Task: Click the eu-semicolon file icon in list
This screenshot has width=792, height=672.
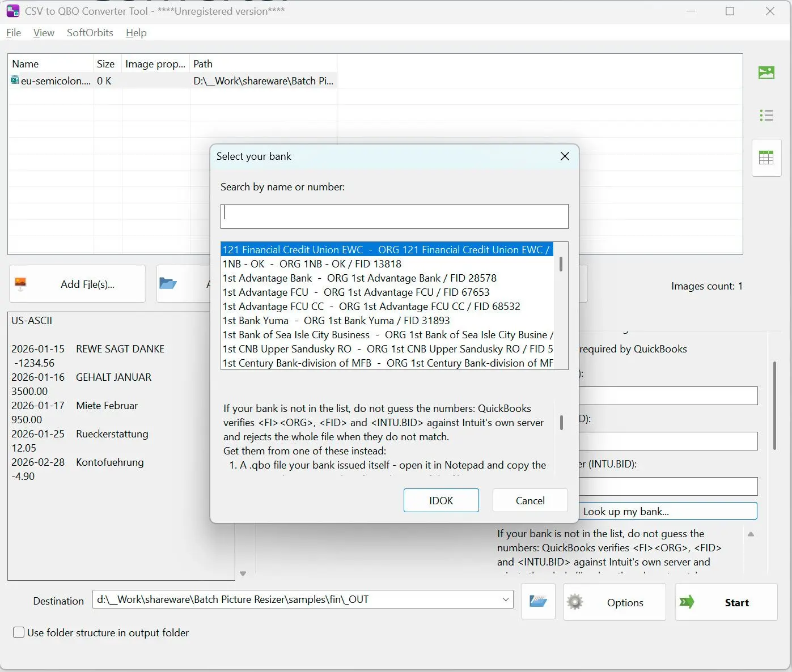Action: (x=15, y=80)
